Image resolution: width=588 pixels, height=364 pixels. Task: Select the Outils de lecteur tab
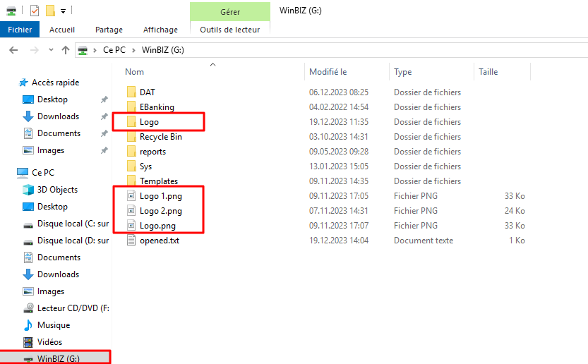pyautogui.click(x=230, y=30)
